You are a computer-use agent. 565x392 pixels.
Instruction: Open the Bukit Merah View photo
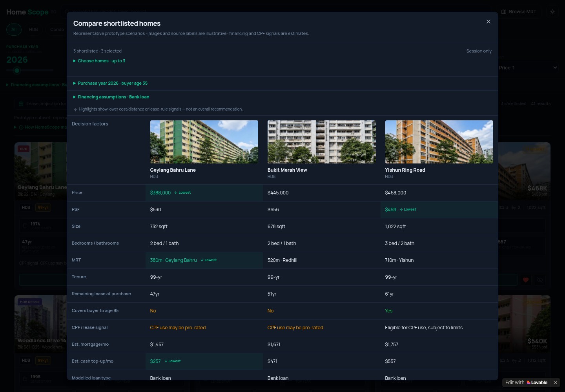point(322,142)
